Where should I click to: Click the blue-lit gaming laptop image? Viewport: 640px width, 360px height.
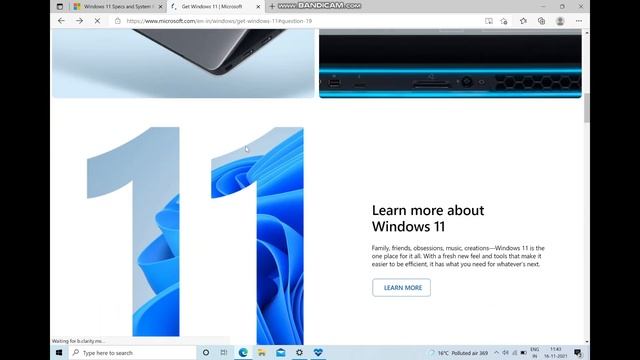coord(450,63)
